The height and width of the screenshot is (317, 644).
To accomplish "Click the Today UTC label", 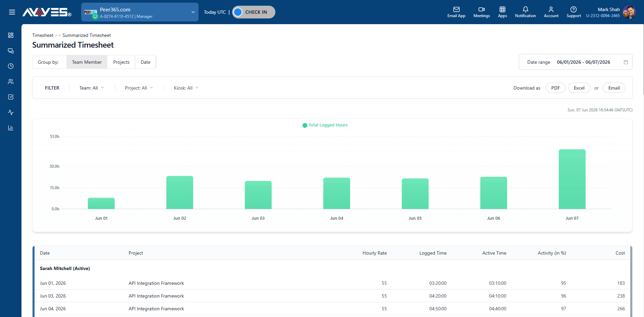I will [215, 12].
